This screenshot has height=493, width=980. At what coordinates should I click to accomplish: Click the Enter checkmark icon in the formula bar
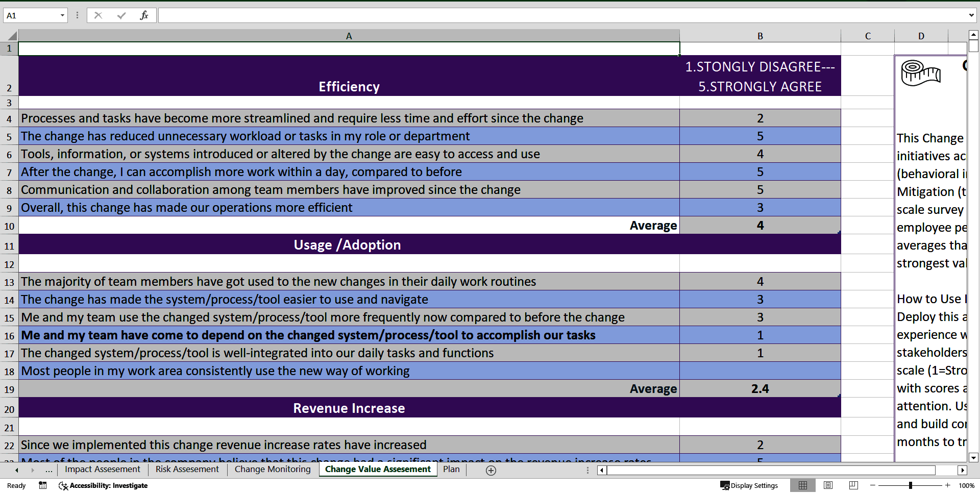(x=121, y=15)
